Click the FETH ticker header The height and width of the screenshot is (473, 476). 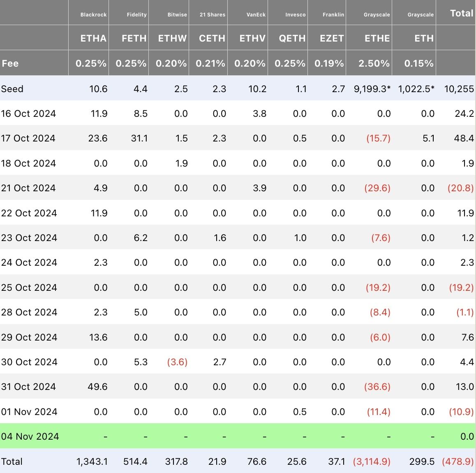134,38
